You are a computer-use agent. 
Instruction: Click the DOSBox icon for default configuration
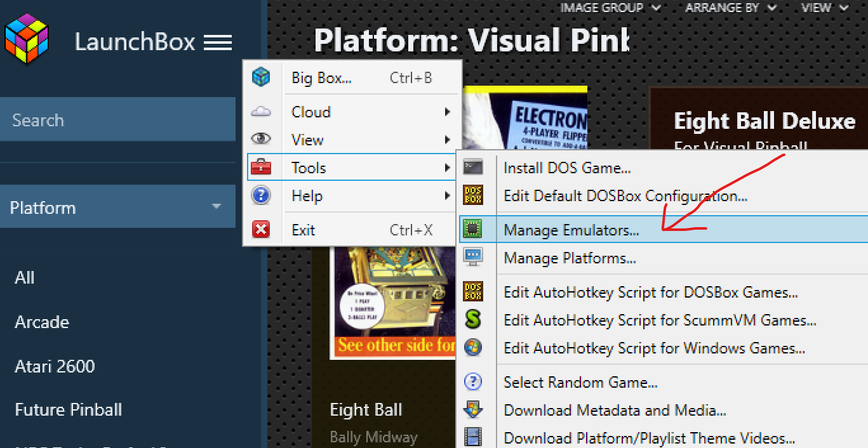[x=473, y=195]
